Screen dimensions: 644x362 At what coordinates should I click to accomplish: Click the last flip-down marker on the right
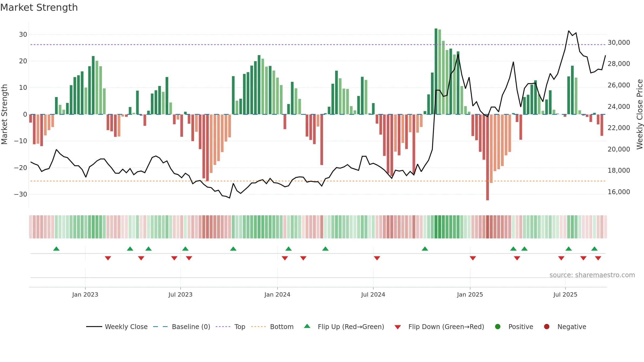pos(598,258)
